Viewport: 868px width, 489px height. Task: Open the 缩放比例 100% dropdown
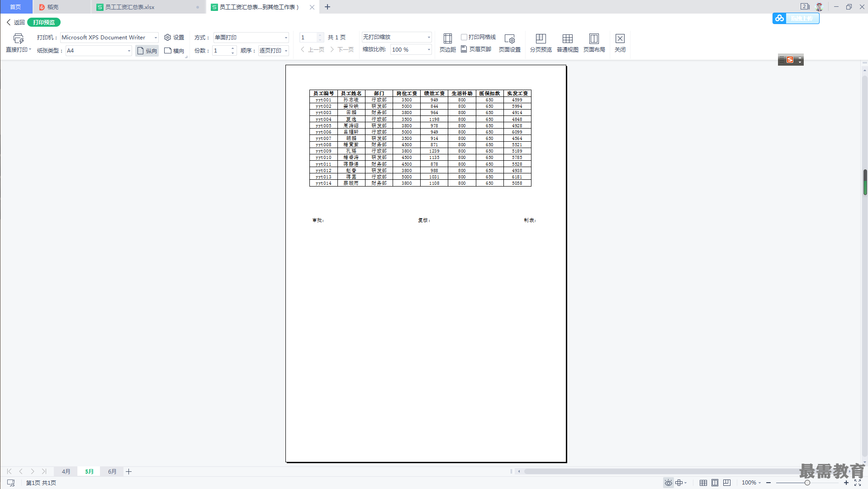point(429,50)
